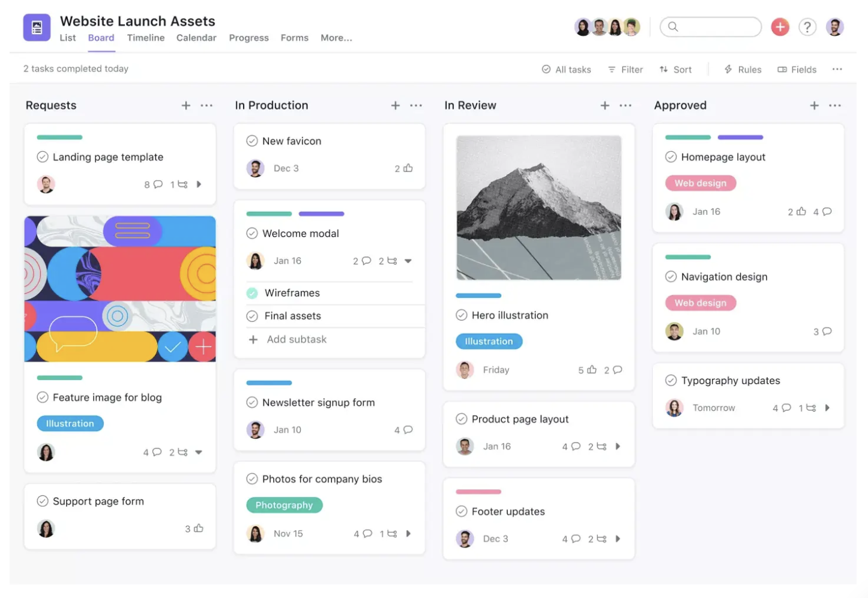Open comments on Newsletter signup form

408,430
